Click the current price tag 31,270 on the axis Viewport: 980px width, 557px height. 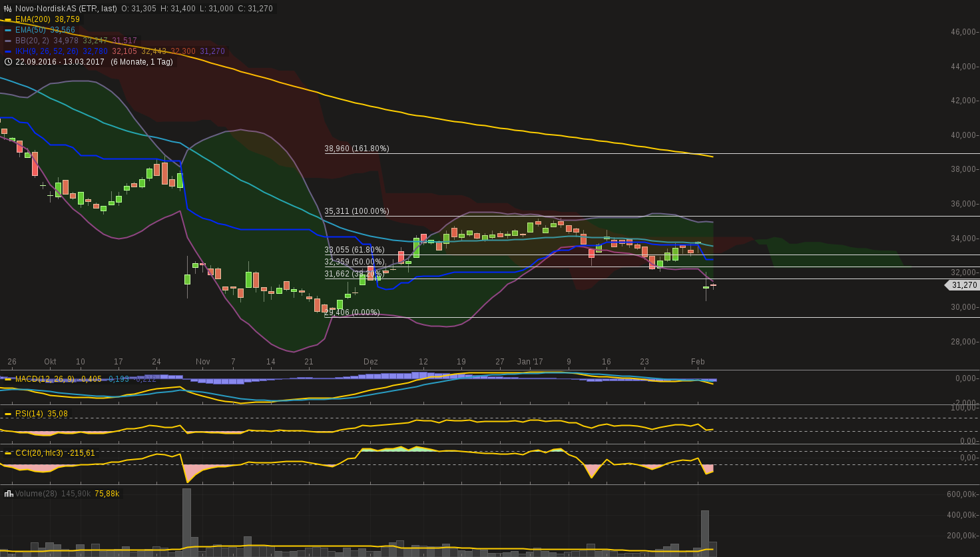(963, 285)
